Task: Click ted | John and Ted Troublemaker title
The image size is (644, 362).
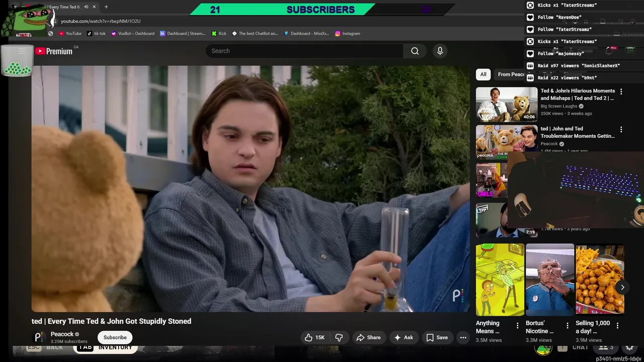Action: pos(578,132)
